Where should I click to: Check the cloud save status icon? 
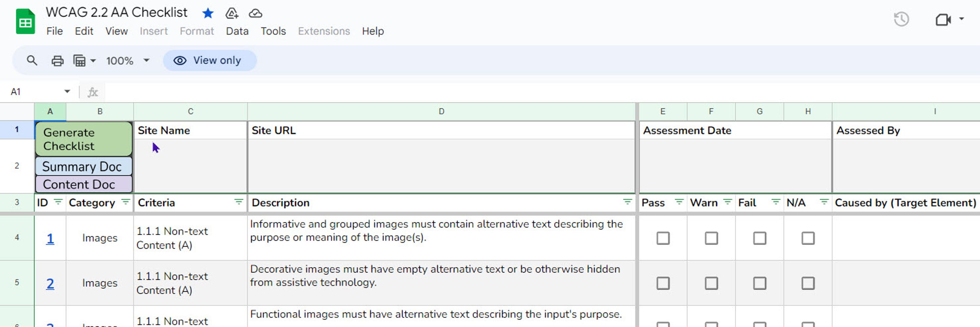(x=255, y=13)
